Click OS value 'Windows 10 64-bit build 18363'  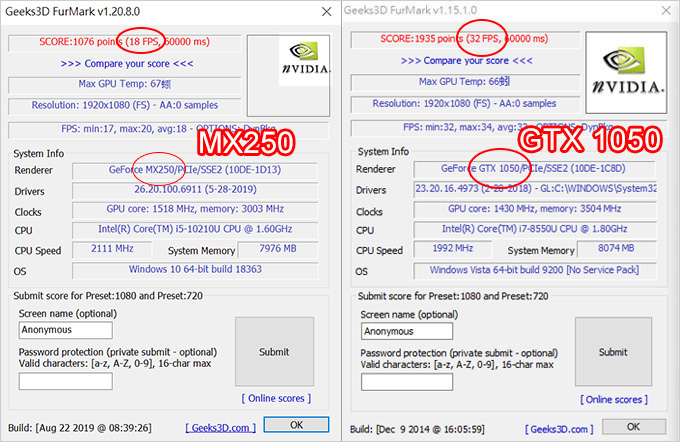pos(195,270)
